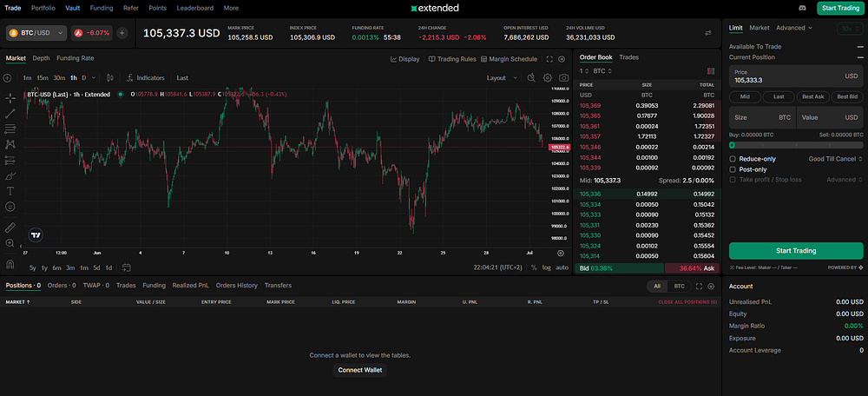The width and height of the screenshot is (868, 396).
Task: Toggle chart fullscreen mode
Action: 549,59
